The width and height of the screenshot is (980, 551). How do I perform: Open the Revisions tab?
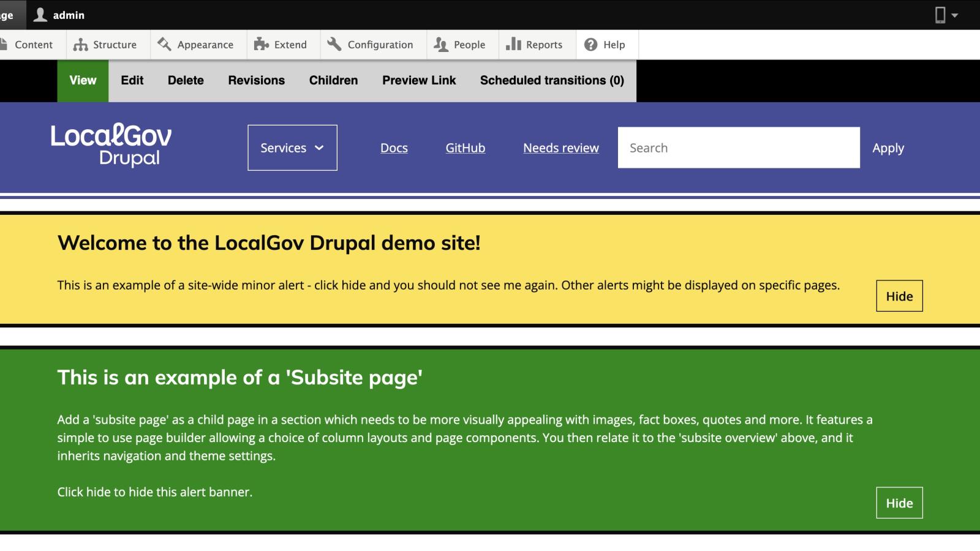tap(256, 80)
